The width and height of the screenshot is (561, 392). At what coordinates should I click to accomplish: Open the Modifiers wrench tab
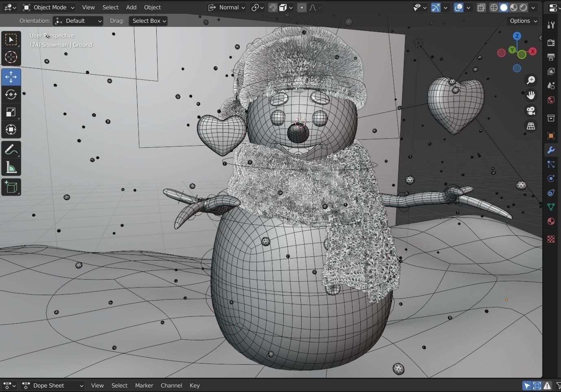point(551,150)
